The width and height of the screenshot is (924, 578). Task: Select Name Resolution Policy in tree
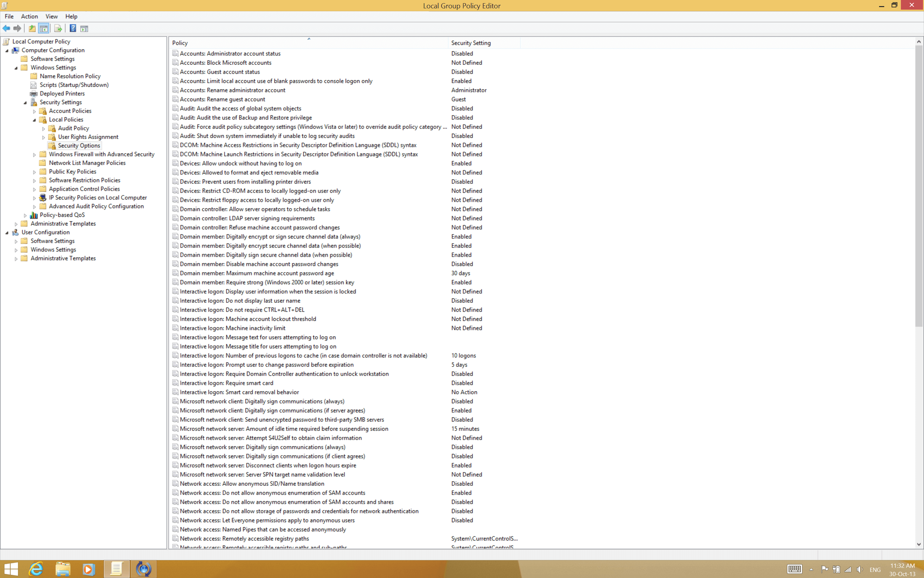tap(70, 76)
